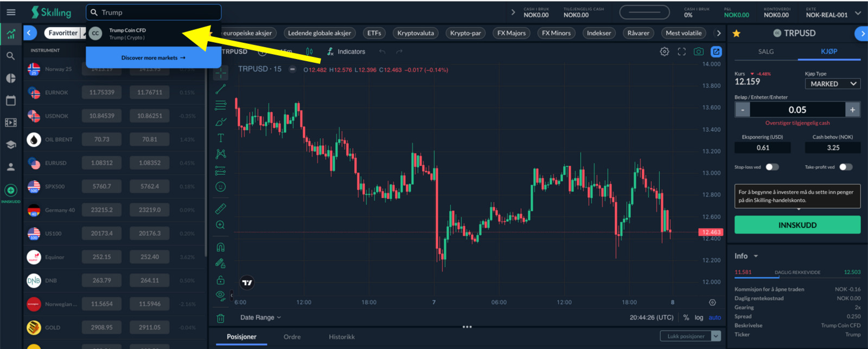Select the XABCD pattern tool
The image size is (868, 349).
tap(221, 154)
